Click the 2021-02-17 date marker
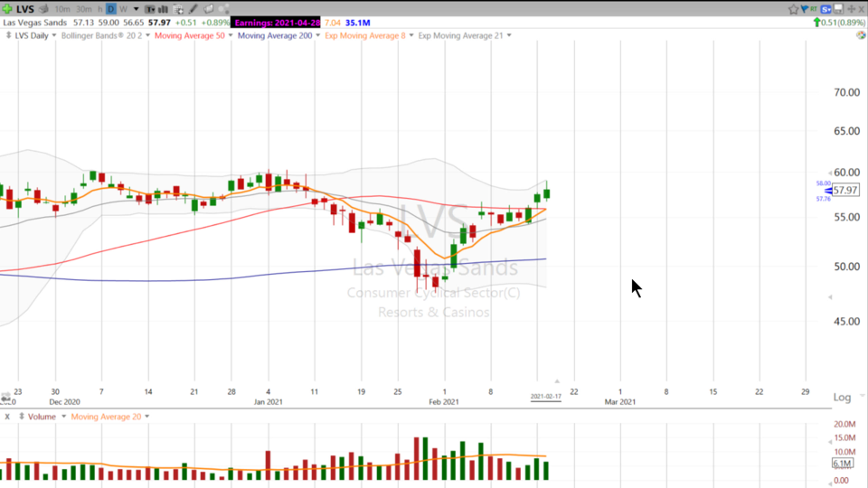This screenshot has width=868, height=488. [x=546, y=397]
